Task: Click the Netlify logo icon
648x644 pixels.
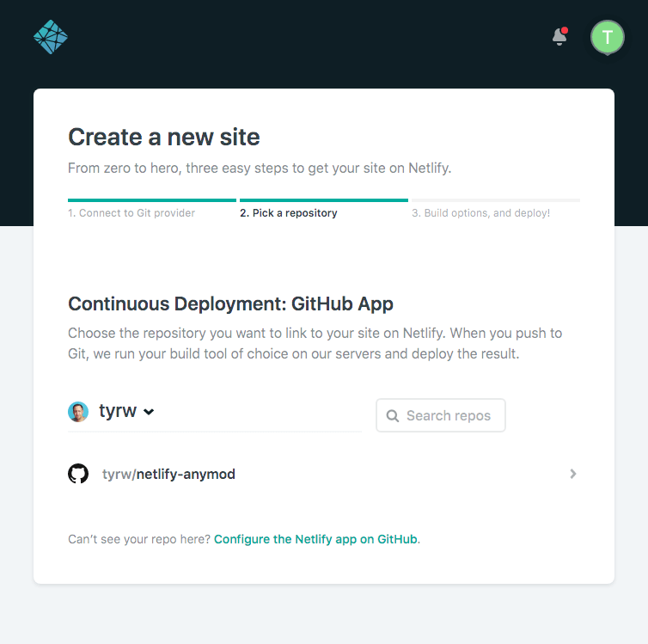Action: tap(51, 37)
